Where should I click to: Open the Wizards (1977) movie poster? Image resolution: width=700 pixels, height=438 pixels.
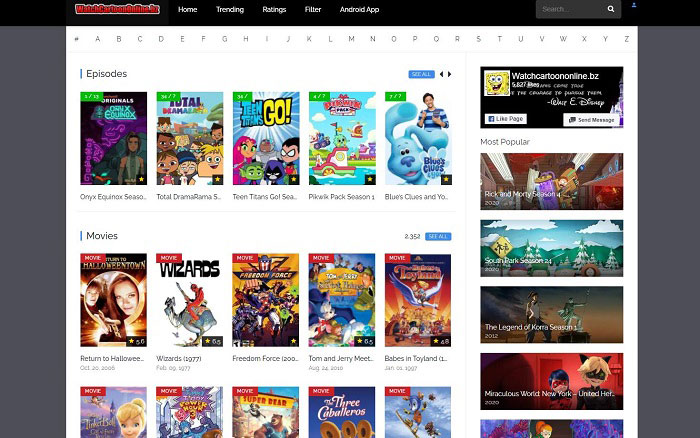[190, 300]
